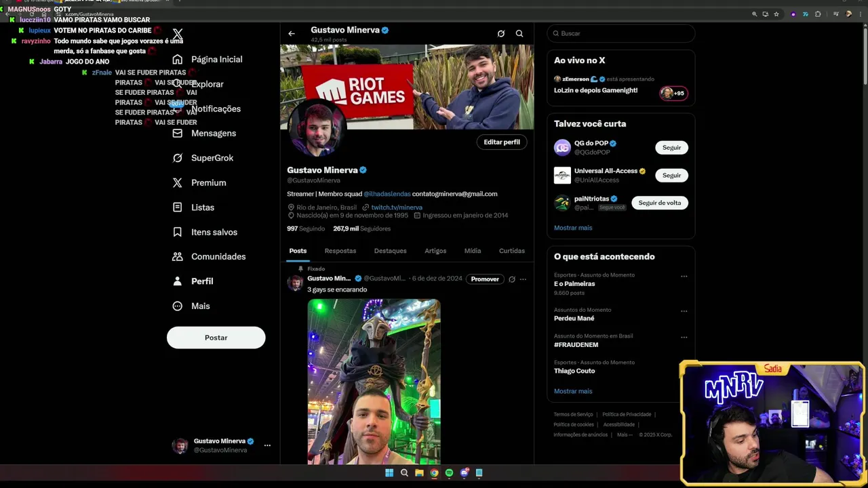Screen dimensions: 868x488
Task: Open @ilhadaslendas mention in bio
Action: click(387, 194)
